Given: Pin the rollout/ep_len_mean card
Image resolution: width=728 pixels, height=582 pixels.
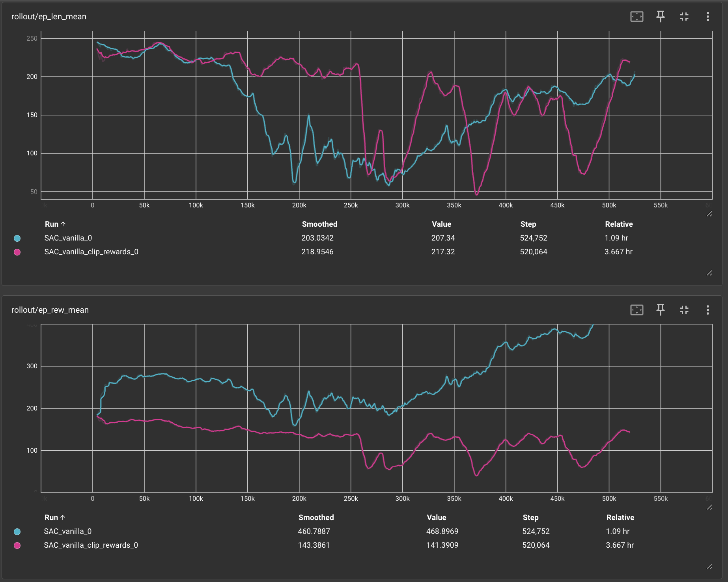Looking at the screenshot, I should tap(660, 17).
